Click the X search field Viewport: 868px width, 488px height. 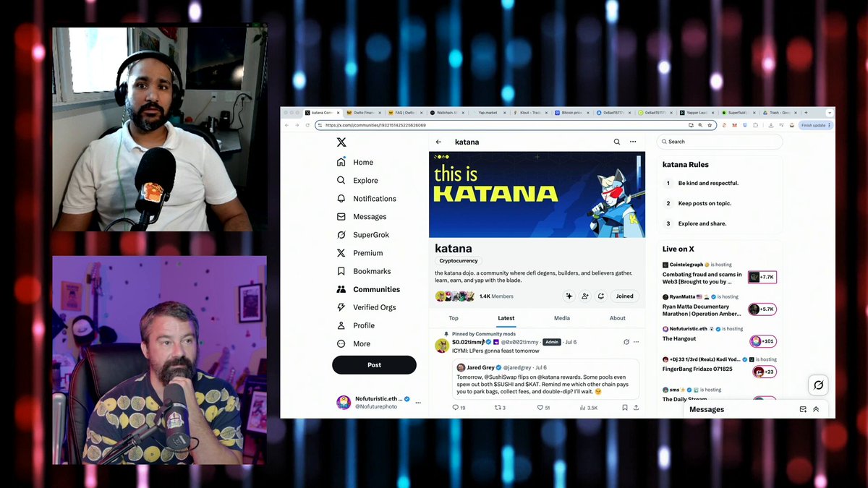coord(719,142)
